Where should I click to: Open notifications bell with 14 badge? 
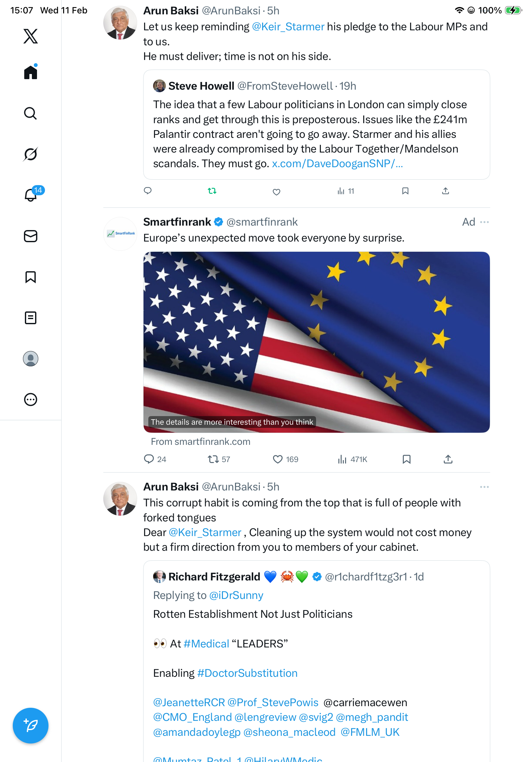click(31, 195)
